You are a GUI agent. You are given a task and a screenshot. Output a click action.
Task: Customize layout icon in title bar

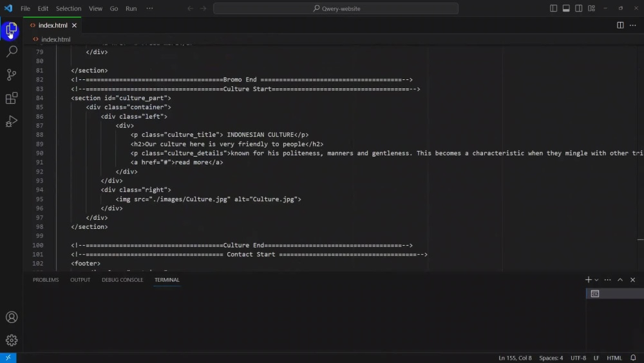(591, 8)
